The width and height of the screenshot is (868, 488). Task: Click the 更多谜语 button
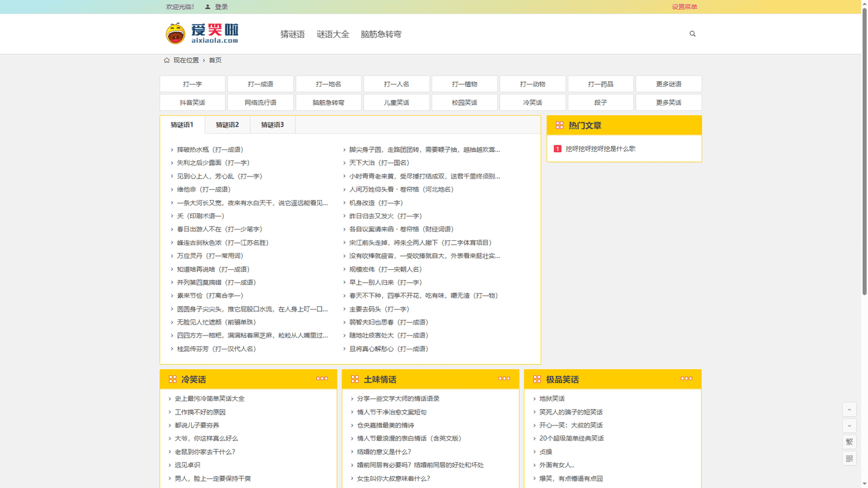669,84
